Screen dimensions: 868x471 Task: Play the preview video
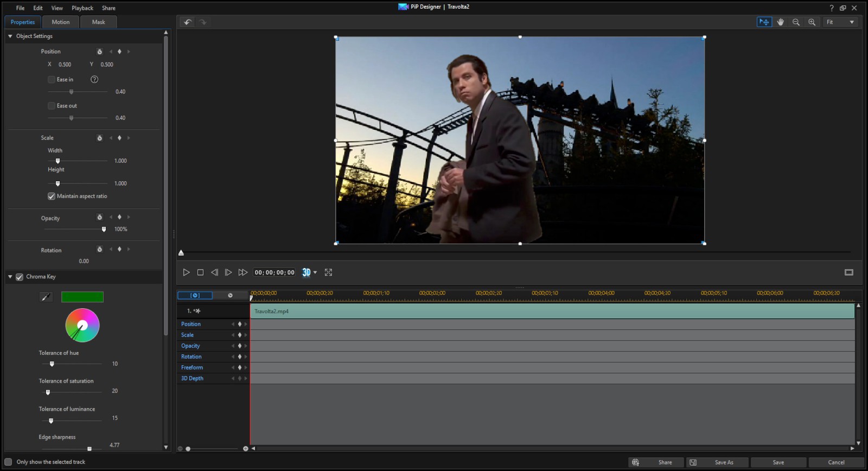pyautogui.click(x=186, y=272)
